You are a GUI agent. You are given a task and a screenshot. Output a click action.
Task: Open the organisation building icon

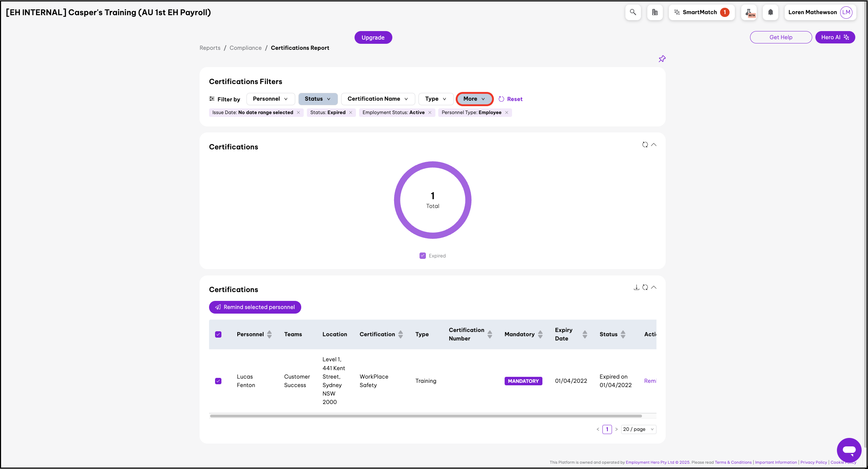(655, 12)
